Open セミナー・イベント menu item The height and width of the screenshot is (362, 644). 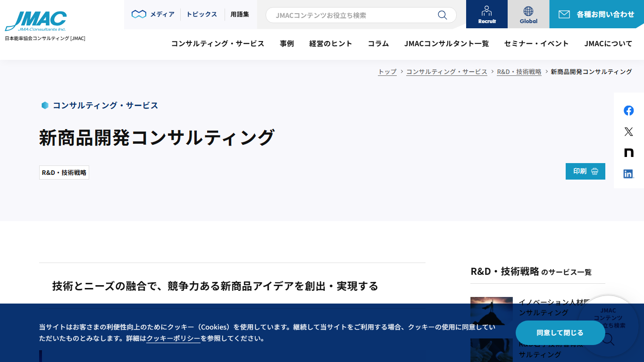click(x=536, y=43)
